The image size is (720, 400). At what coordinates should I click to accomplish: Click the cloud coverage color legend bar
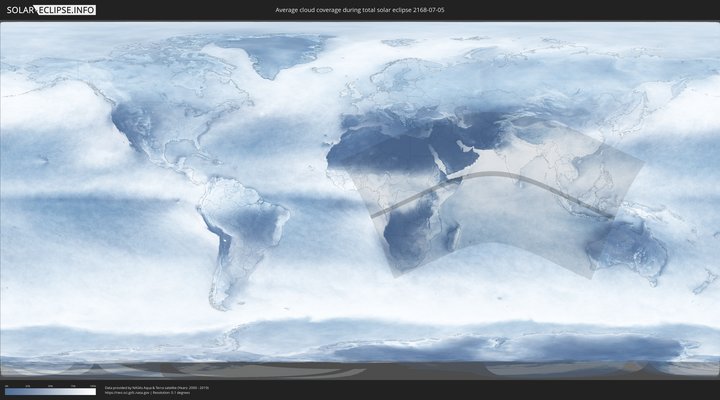coord(51,392)
